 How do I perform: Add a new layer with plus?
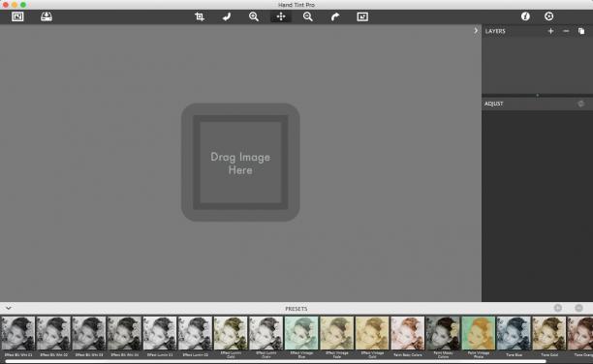[550, 31]
